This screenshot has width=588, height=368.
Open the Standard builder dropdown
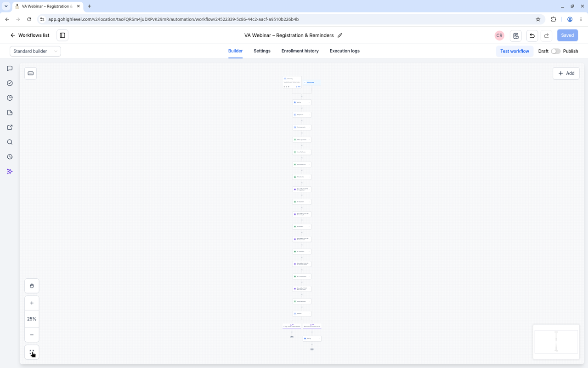[x=35, y=51]
